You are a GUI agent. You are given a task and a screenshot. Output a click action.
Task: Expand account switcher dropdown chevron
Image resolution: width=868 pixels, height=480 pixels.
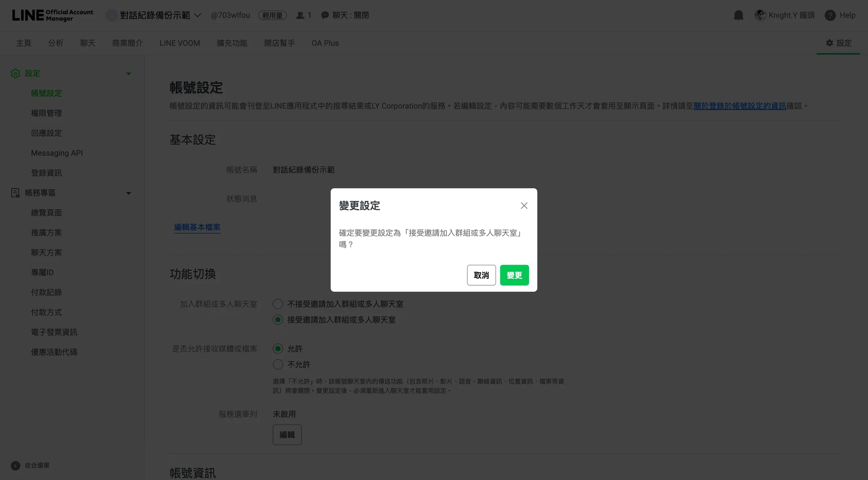pyautogui.click(x=197, y=15)
